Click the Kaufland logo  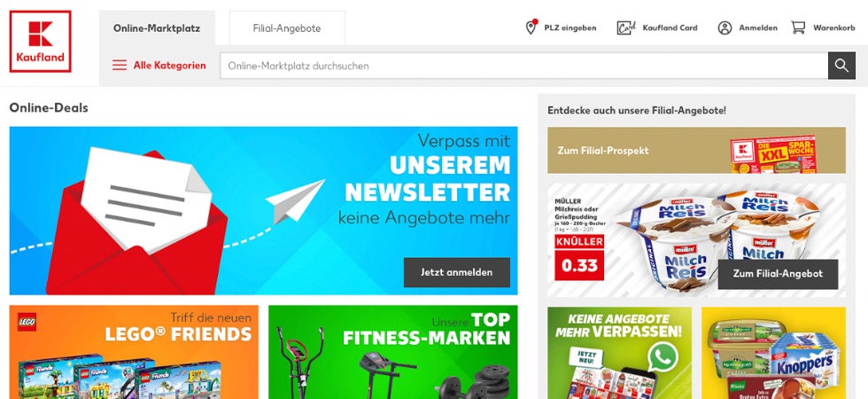coord(41,41)
